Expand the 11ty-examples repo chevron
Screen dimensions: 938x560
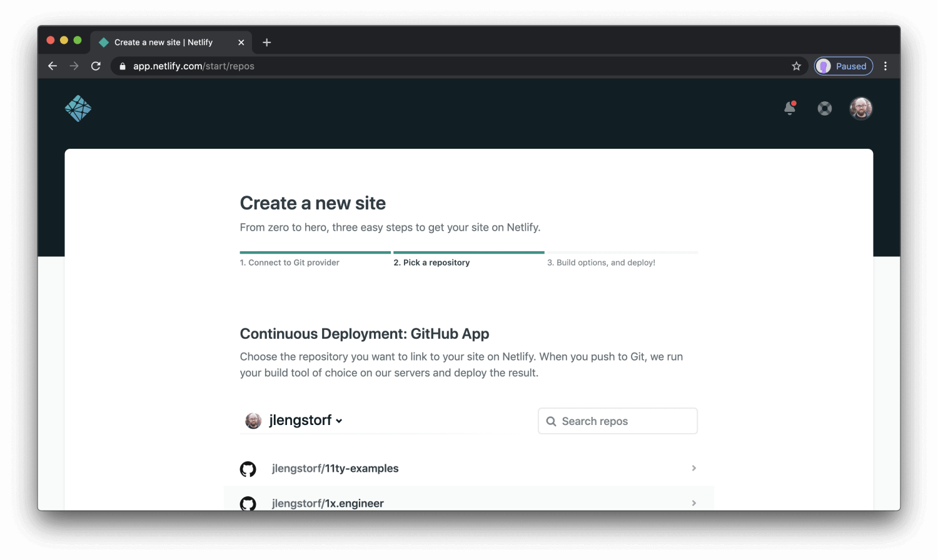tap(693, 468)
